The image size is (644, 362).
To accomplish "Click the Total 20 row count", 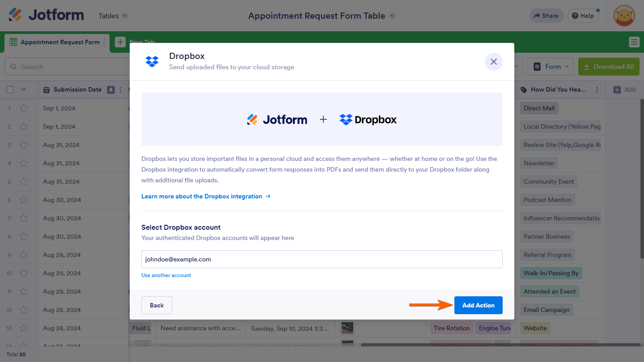I will click(x=16, y=354).
